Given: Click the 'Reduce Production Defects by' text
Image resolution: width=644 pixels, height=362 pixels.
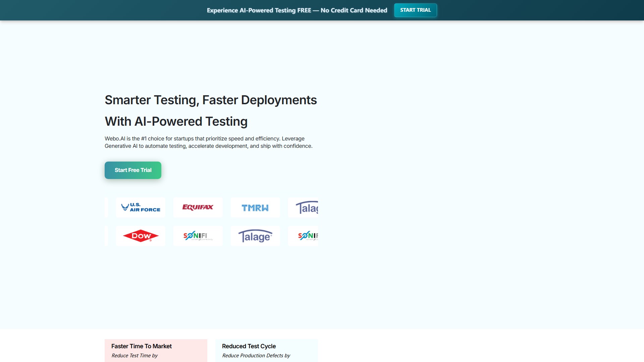Looking at the screenshot, I should 256,356.
